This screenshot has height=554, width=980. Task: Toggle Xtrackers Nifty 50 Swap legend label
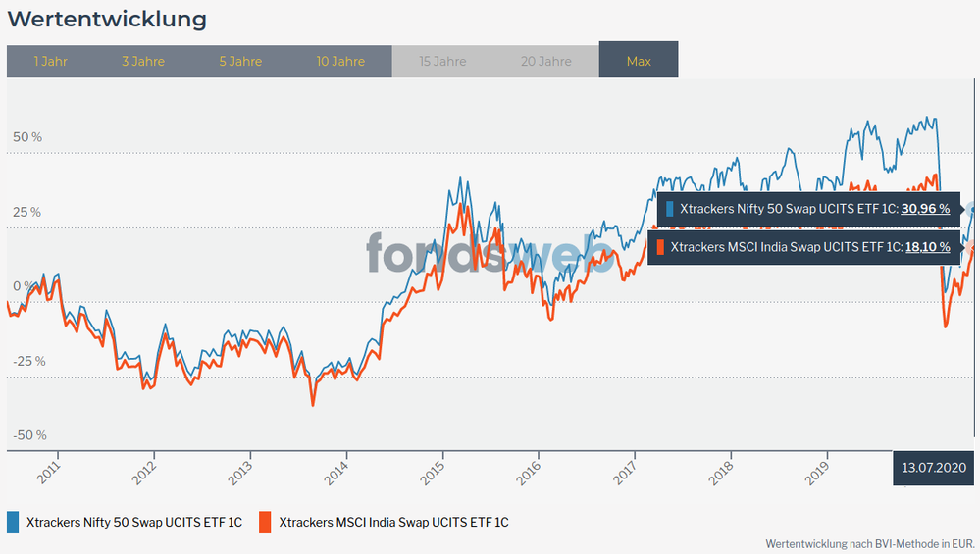(x=134, y=523)
